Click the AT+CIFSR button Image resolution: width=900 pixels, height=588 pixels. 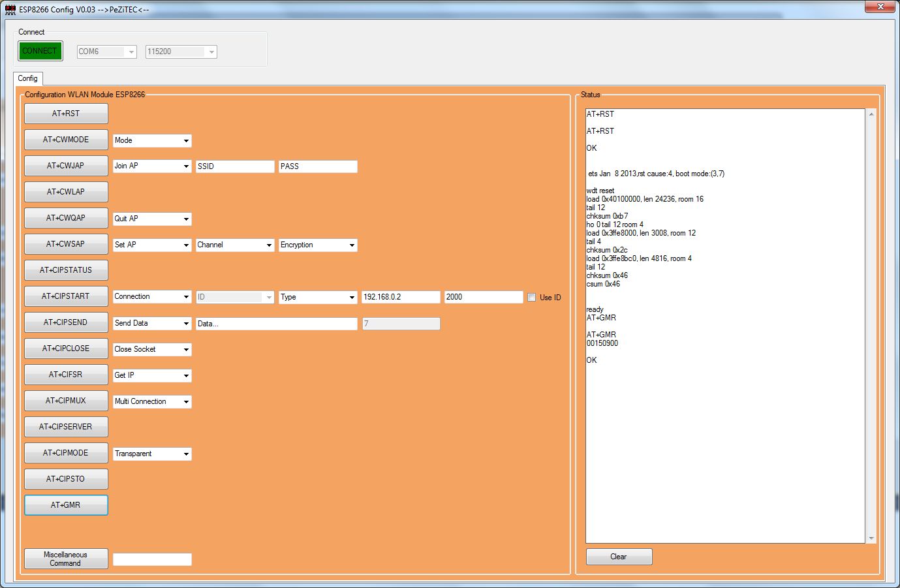[66, 375]
